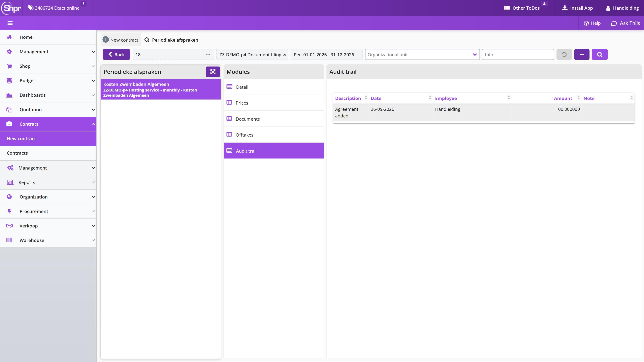Click the Shpr logo icon
The width and height of the screenshot is (644, 362).
coord(11,8)
